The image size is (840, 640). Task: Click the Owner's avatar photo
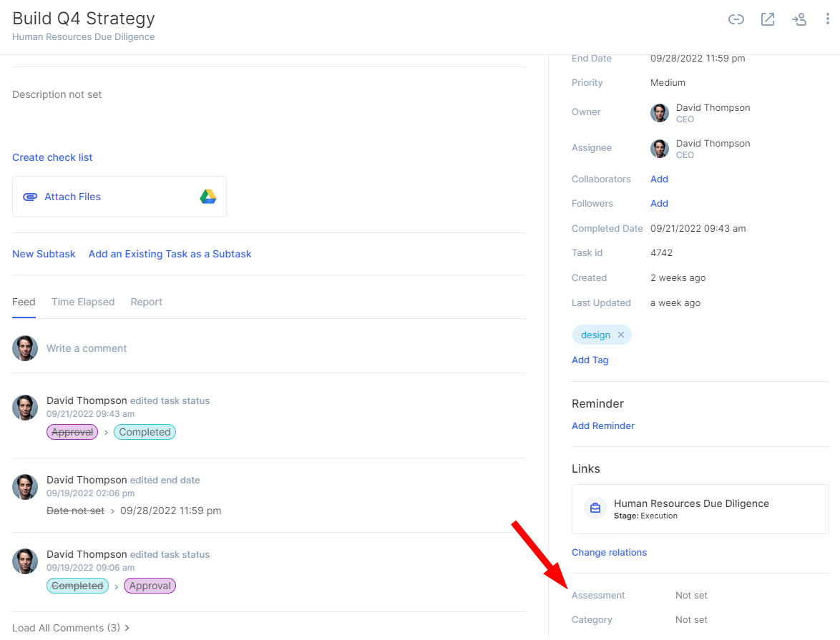tap(660, 113)
